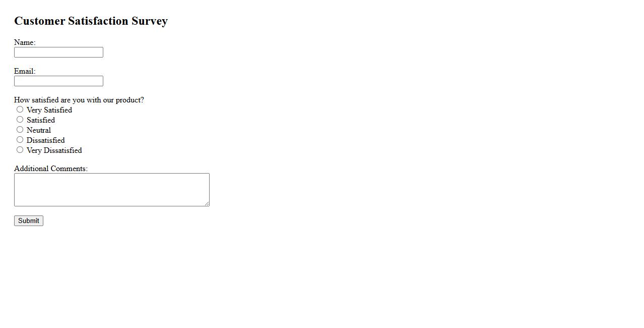Select the Dissatisfied radio button
The width and height of the screenshot is (644, 328).
click(x=20, y=140)
